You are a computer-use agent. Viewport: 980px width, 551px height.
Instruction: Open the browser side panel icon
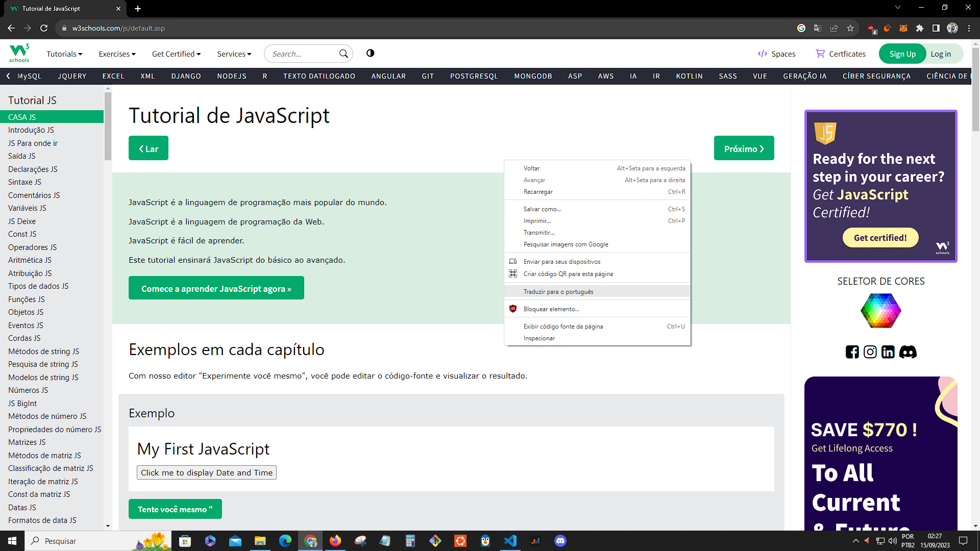tap(936, 28)
